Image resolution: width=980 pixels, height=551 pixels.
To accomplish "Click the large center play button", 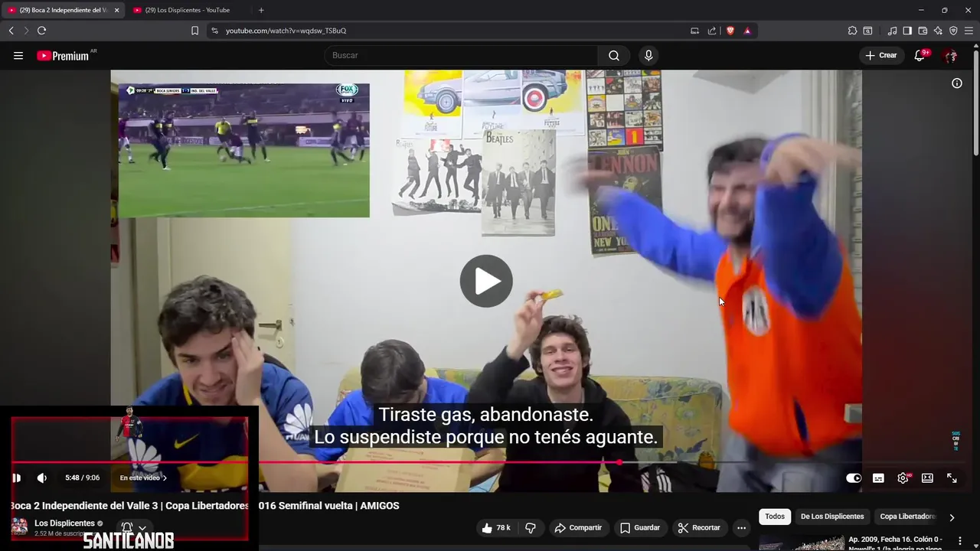I will [x=486, y=281].
